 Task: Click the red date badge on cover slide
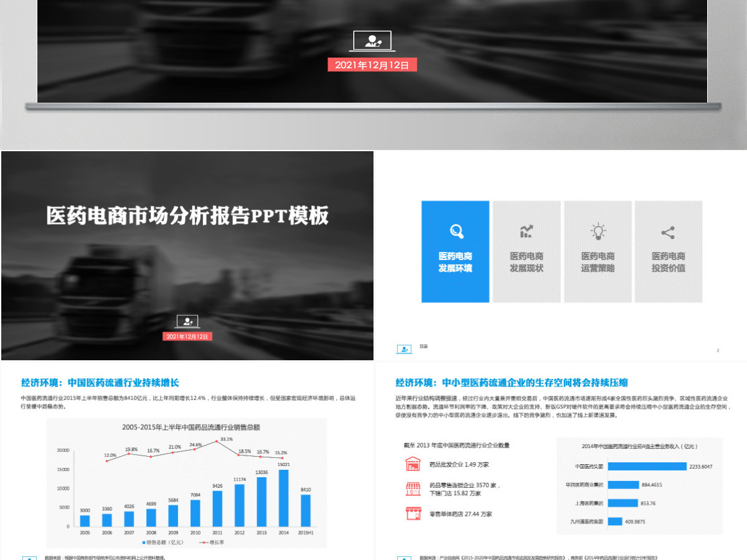coord(187,337)
